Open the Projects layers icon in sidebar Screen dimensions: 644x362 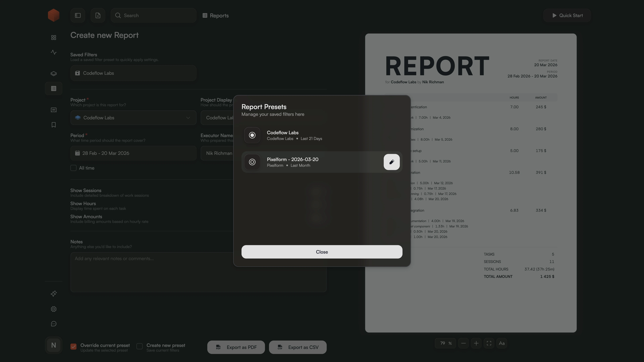[53, 73]
